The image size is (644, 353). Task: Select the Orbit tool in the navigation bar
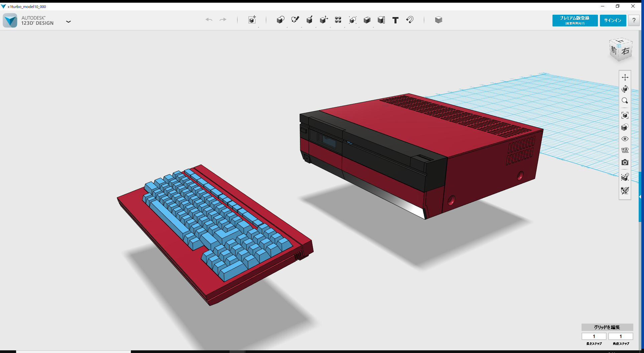click(x=625, y=89)
